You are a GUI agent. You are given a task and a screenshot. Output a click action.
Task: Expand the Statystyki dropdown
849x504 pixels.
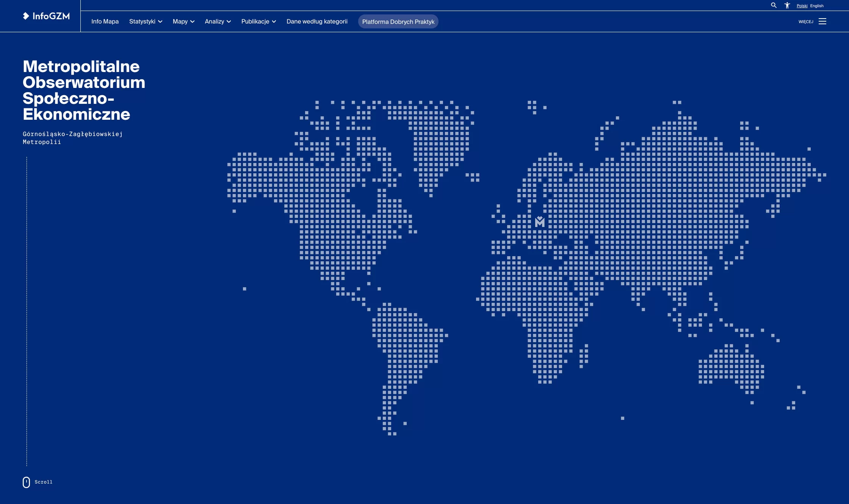tap(146, 21)
